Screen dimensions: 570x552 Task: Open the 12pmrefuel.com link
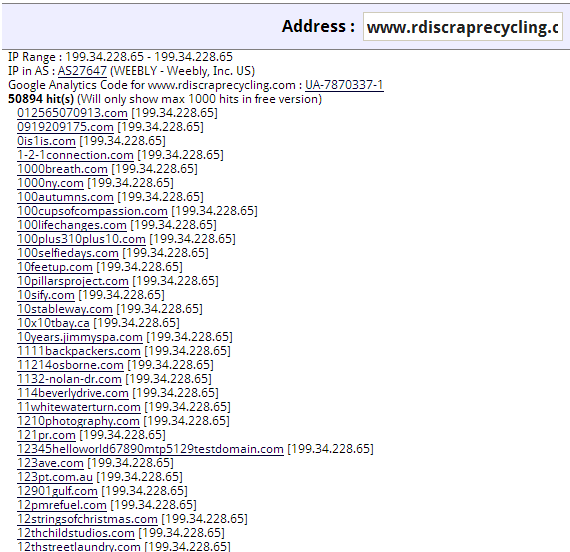[62, 505]
